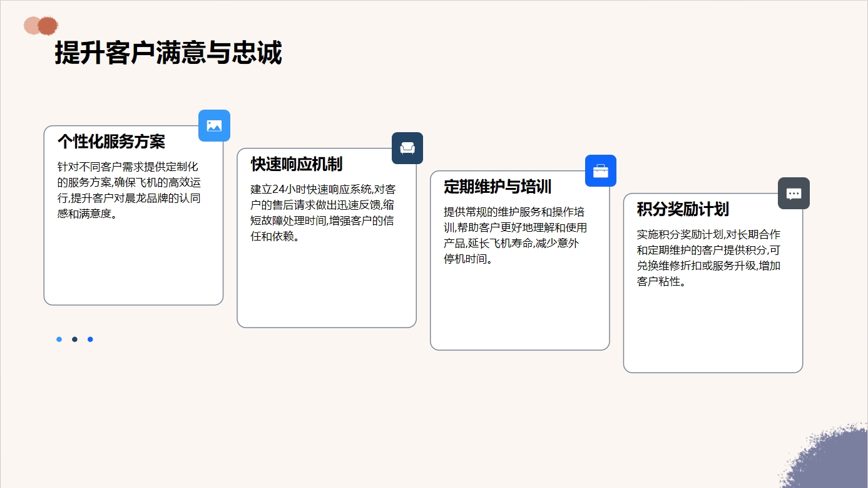Click the chat bubble icon on 积分奖励计划 card
Screen dimensions: 868x488
coord(794,194)
